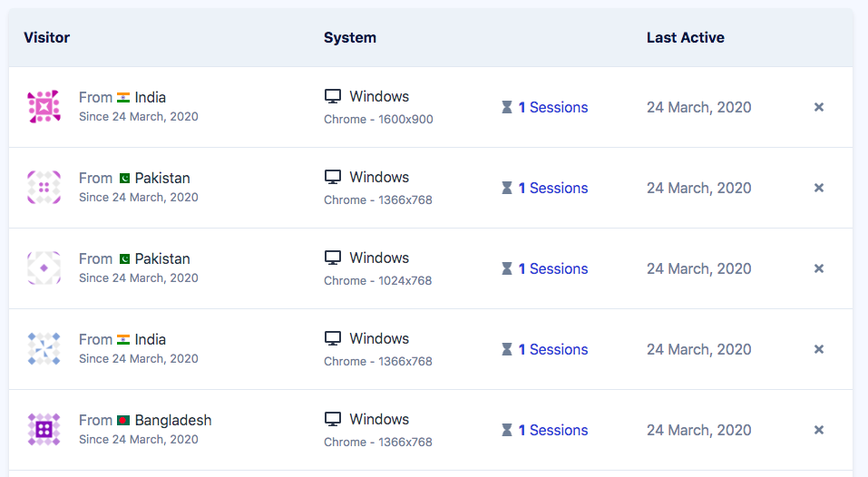Remove the first India visitor row
868x477 pixels.
818,107
